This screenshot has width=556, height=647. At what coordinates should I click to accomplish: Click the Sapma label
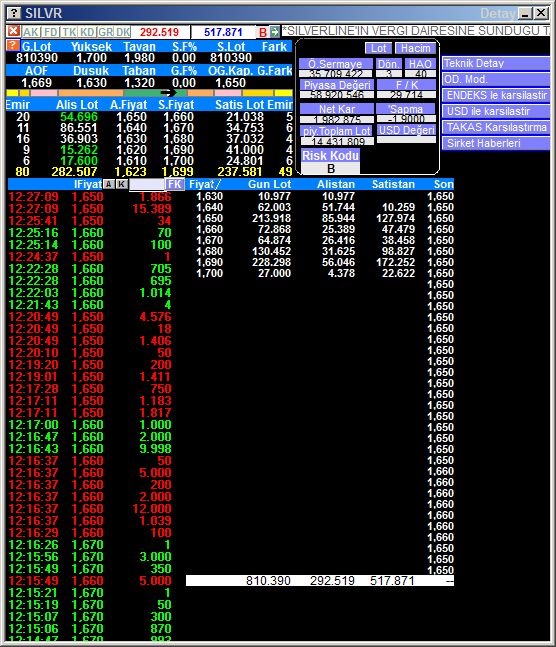tap(406, 109)
